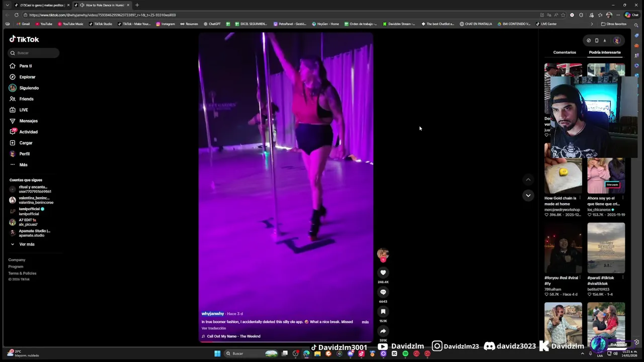Screen dimensions: 644x362
Task: Open #foryou #esl #viral video thumbnail
Action: 563,248
